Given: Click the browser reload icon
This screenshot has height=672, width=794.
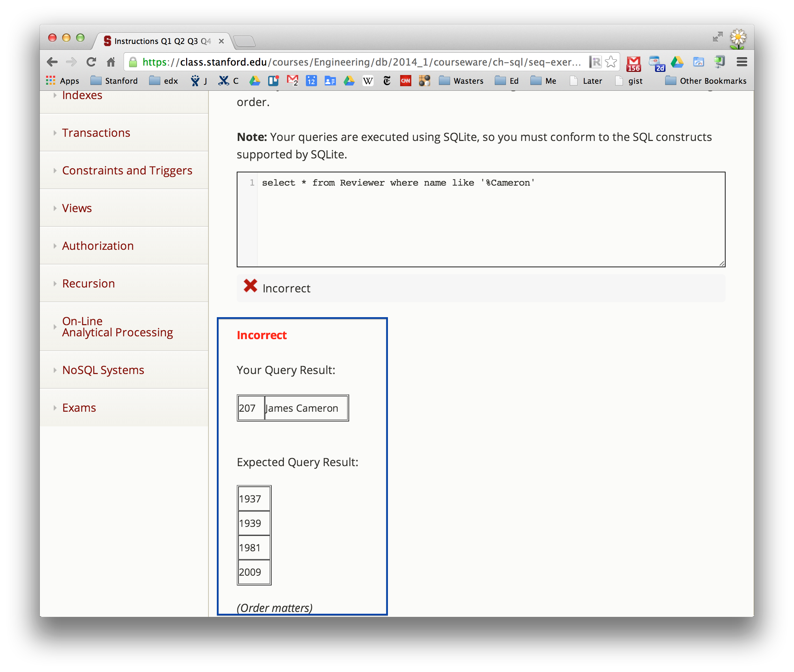Looking at the screenshot, I should (91, 62).
